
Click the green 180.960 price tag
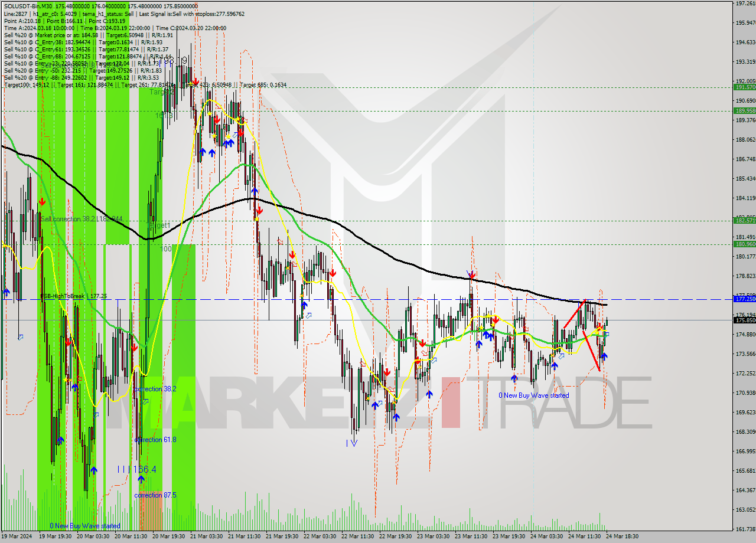745,244
